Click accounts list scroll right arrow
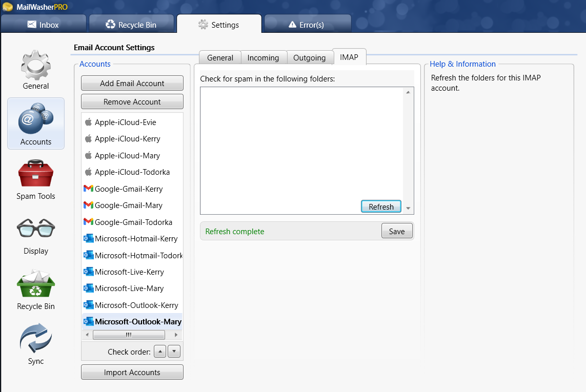Viewport: 586px width, 392px height. tap(176, 335)
